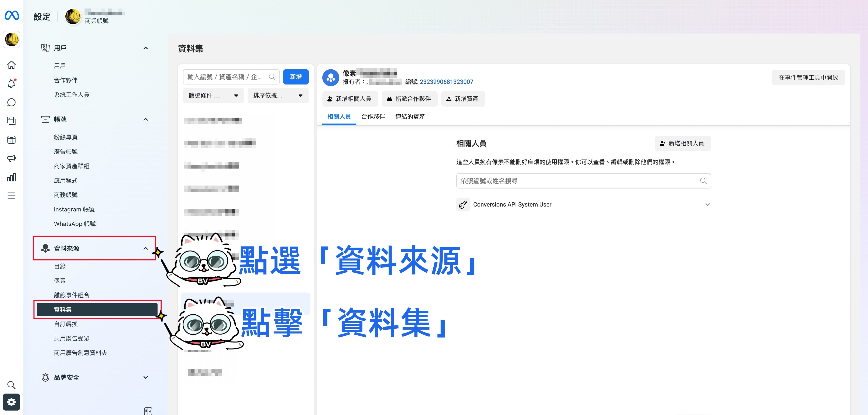
Task: Open the 排序依據 dropdown
Action: tap(278, 96)
